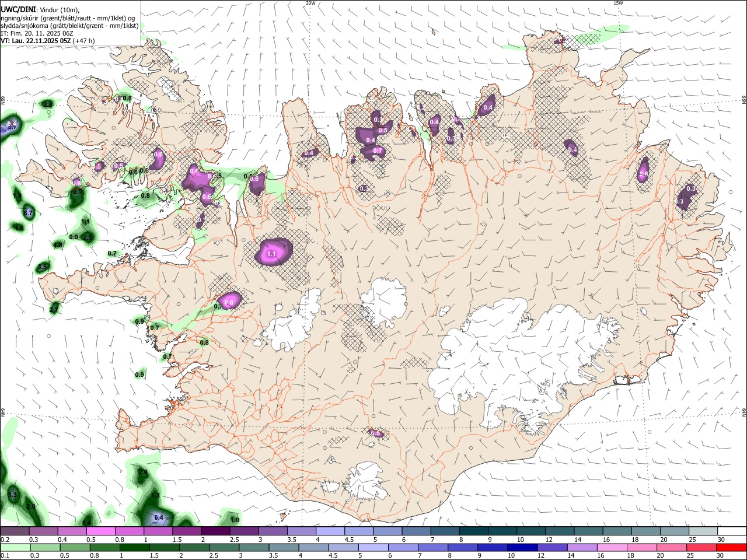
Task: Pick the snow scale 25–30 pale grey swatch
Action: 704,531
